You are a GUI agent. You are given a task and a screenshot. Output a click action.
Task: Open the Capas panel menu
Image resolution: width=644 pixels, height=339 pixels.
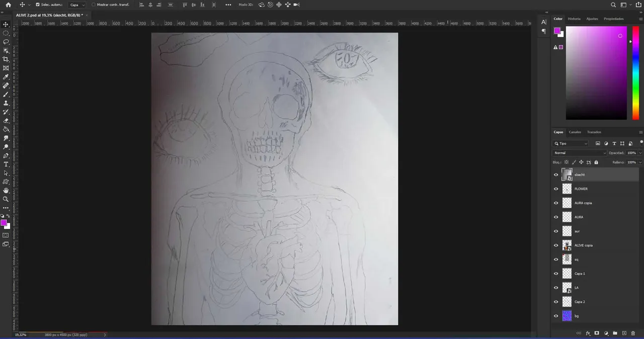pyautogui.click(x=640, y=132)
